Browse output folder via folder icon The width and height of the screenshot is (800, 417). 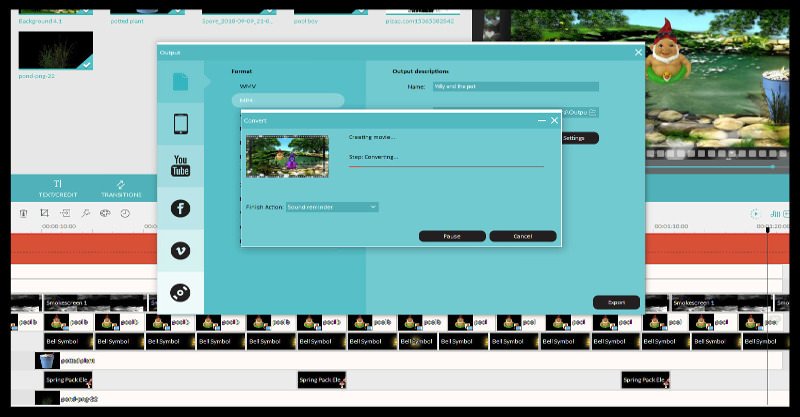[x=592, y=112]
